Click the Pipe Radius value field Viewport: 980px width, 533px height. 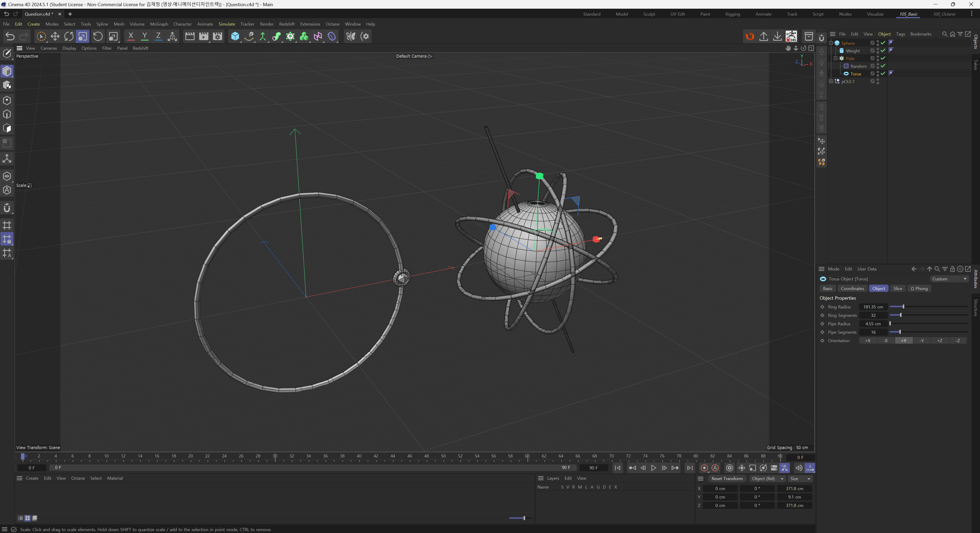(x=873, y=323)
